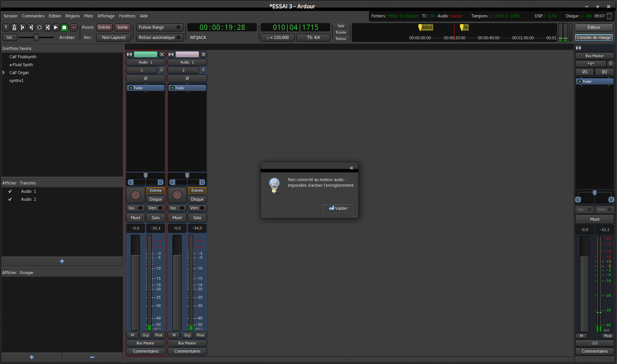Toggle visibility checkbox for Audio 2
The width and height of the screenshot is (617, 364).
point(10,200)
